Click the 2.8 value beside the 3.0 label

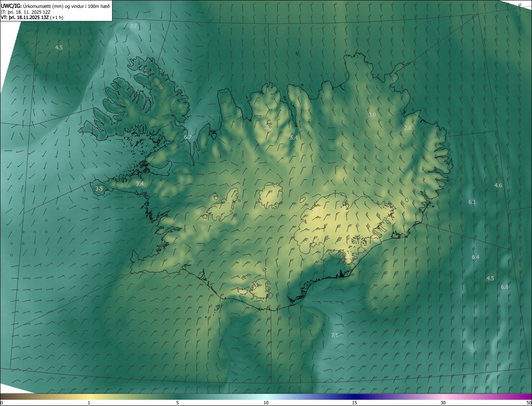pyautogui.click(x=408, y=128)
